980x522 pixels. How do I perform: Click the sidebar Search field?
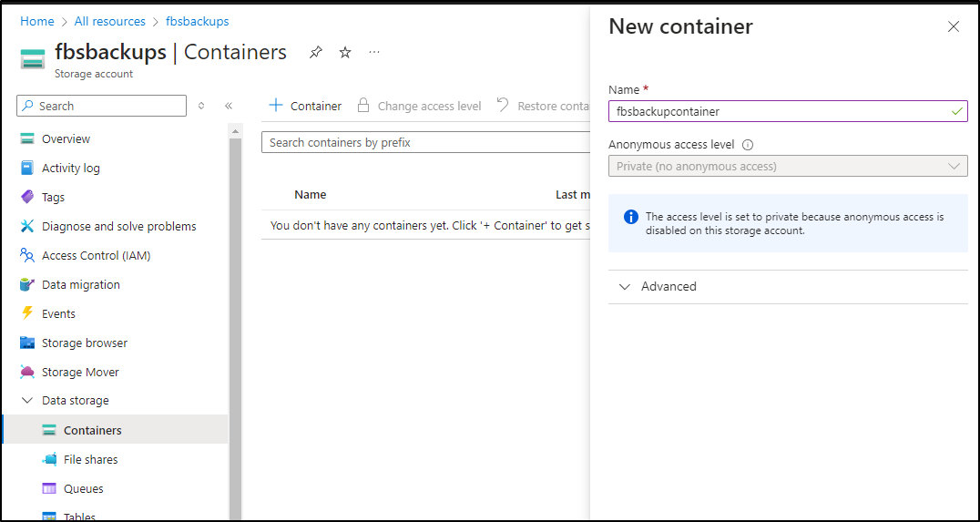tap(101, 106)
